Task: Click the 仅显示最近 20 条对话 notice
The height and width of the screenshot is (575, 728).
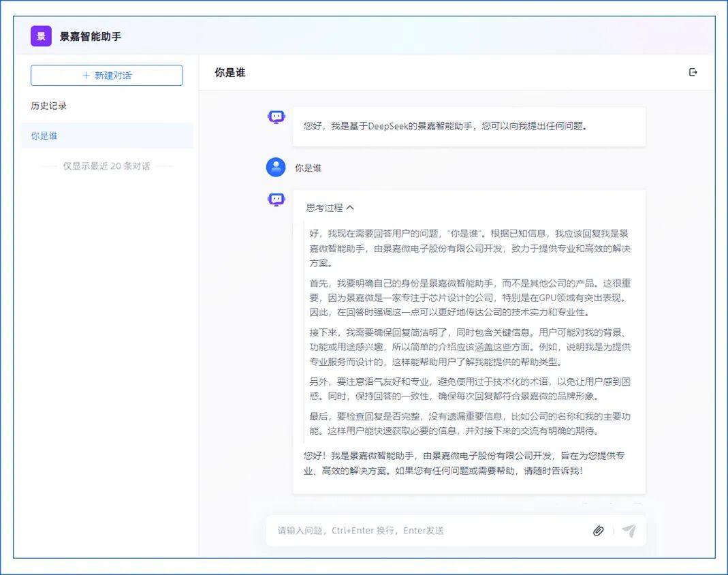Action: coord(106,166)
